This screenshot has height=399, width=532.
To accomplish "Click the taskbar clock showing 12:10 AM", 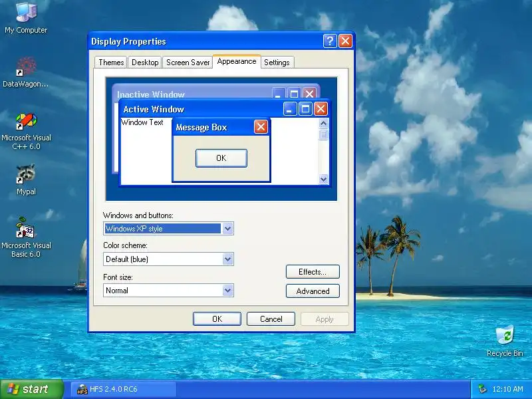I will [x=507, y=389].
